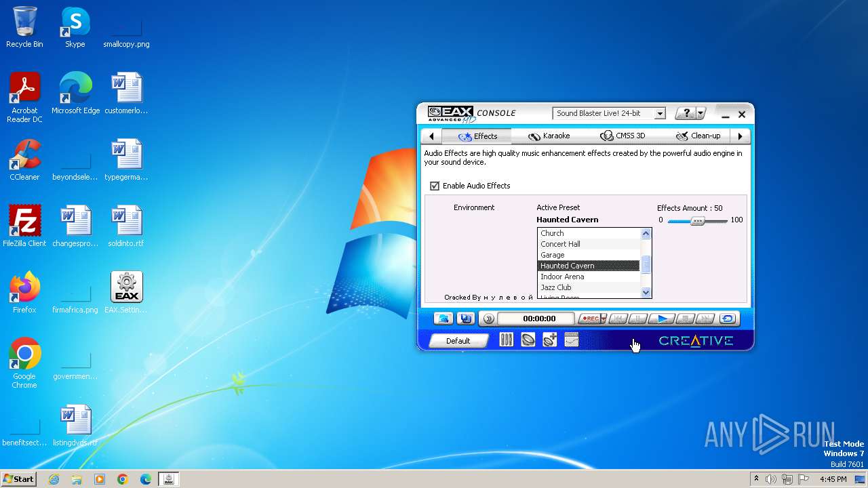The height and width of the screenshot is (488, 868).
Task: Open the speaker settings icon
Action: click(528, 340)
